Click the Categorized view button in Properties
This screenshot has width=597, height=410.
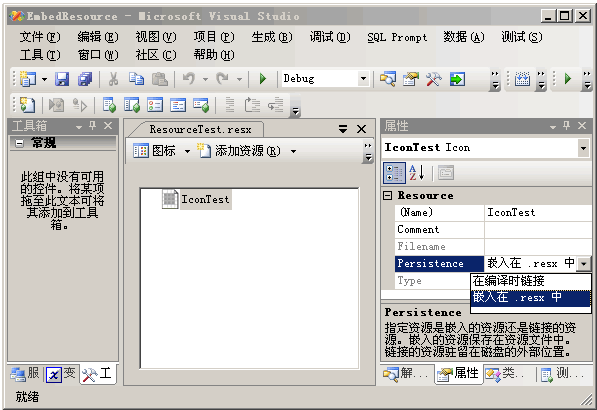click(394, 173)
